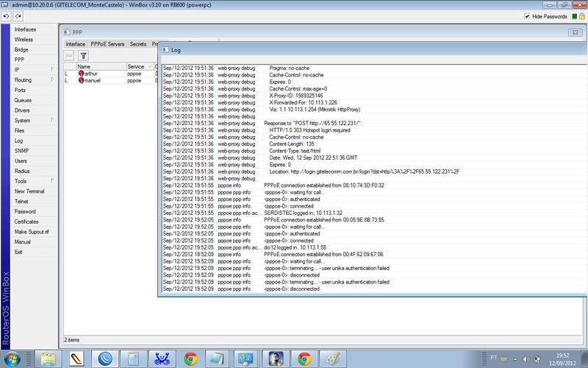The width and height of the screenshot is (588, 368).
Task: Click the undo arrow in WinBox toolbar
Action: (6, 16)
